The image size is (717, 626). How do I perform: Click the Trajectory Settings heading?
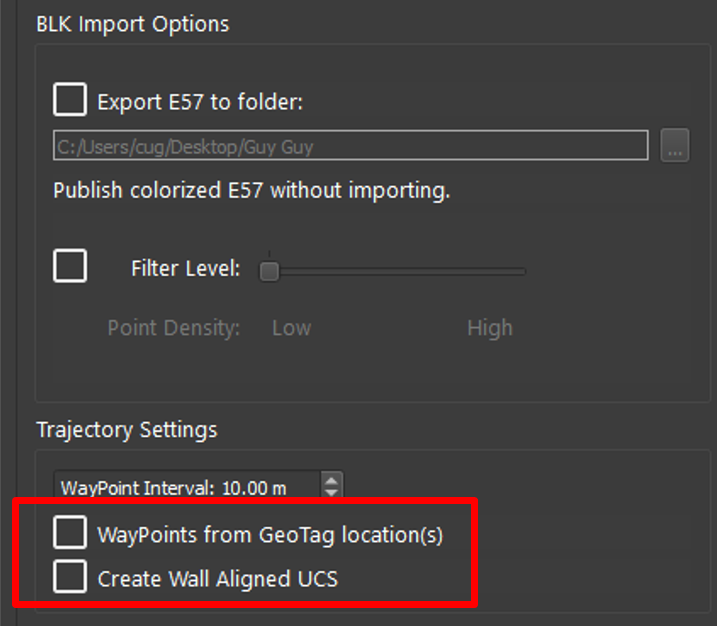[127, 430]
